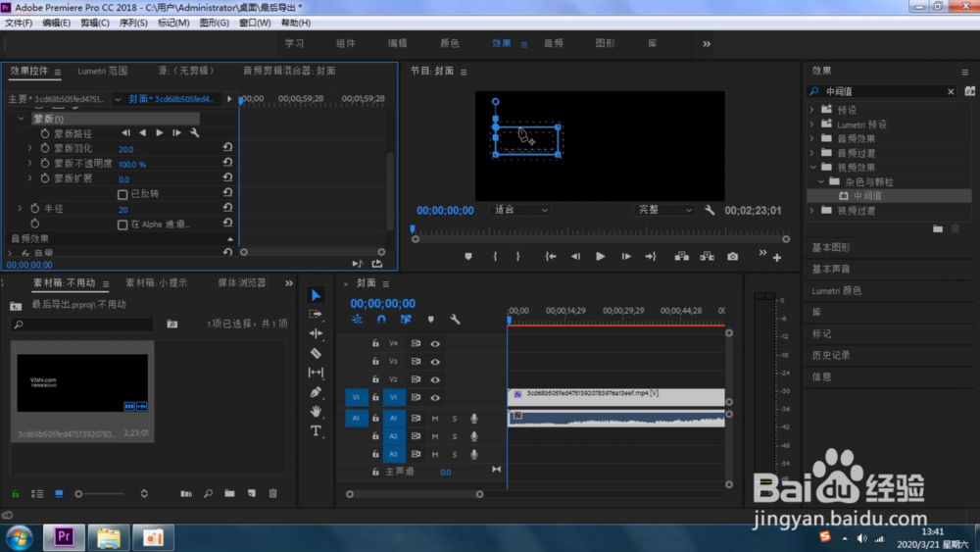
Task: Click the timeline horizontal zoom scrollbar
Action: 415,494
